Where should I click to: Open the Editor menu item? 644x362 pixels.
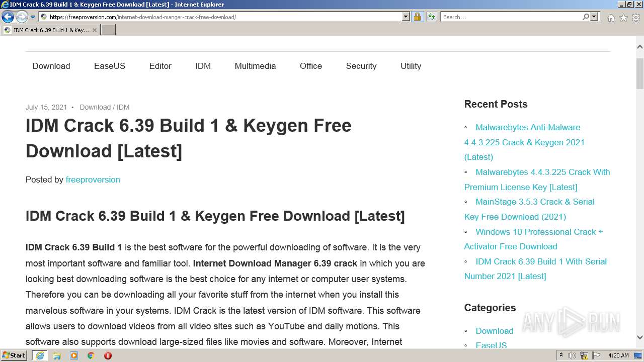pyautogui.click(x=160, y=66)
